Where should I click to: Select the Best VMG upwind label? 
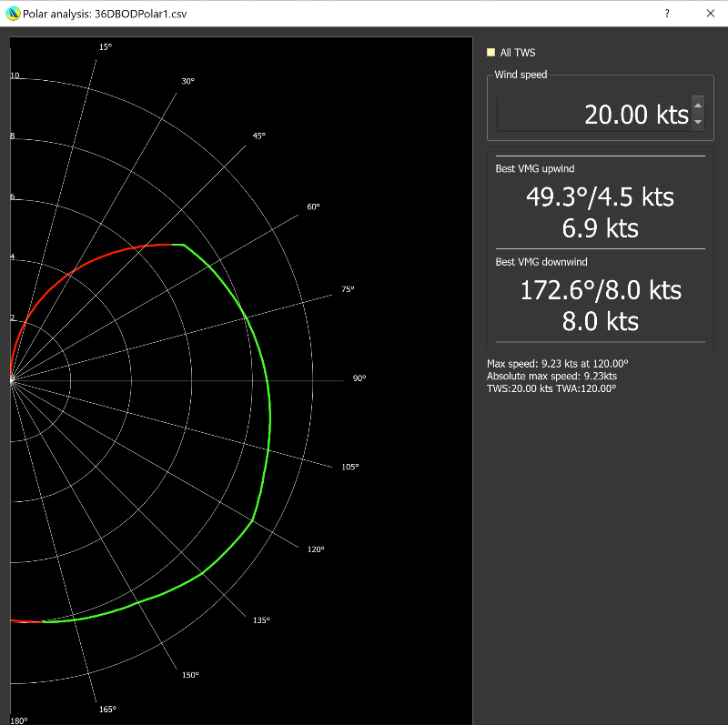click(x=535, y=168)
